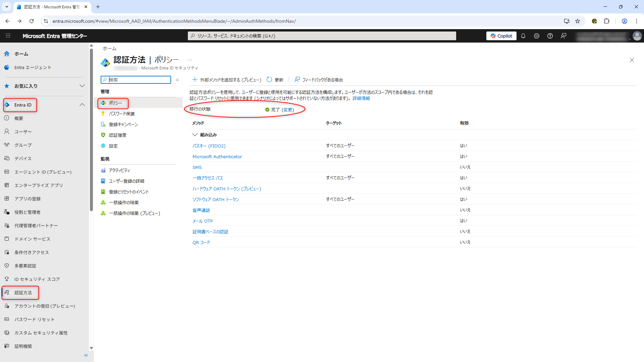
Task: Open the notifications bell icon
Action: [x=523, y=36]
